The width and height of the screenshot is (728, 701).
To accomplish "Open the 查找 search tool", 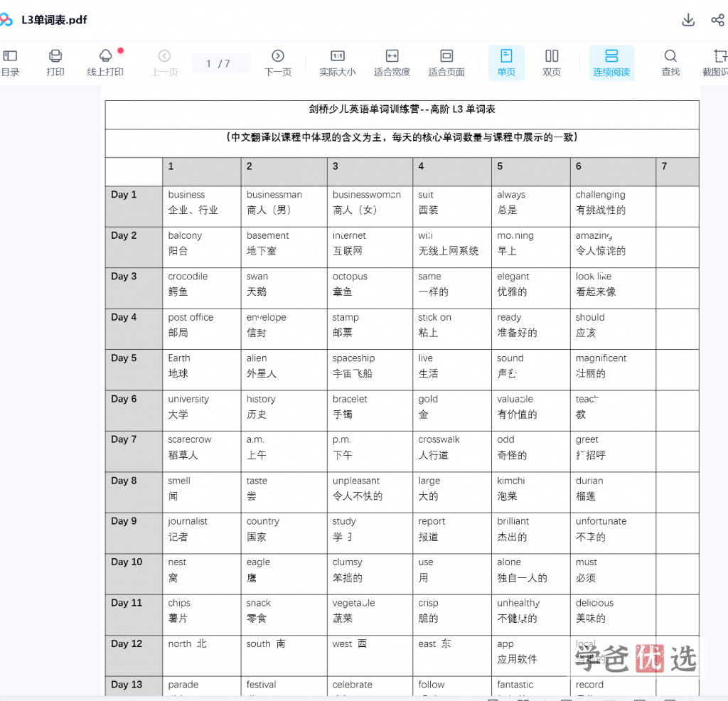I will [670, 63].
